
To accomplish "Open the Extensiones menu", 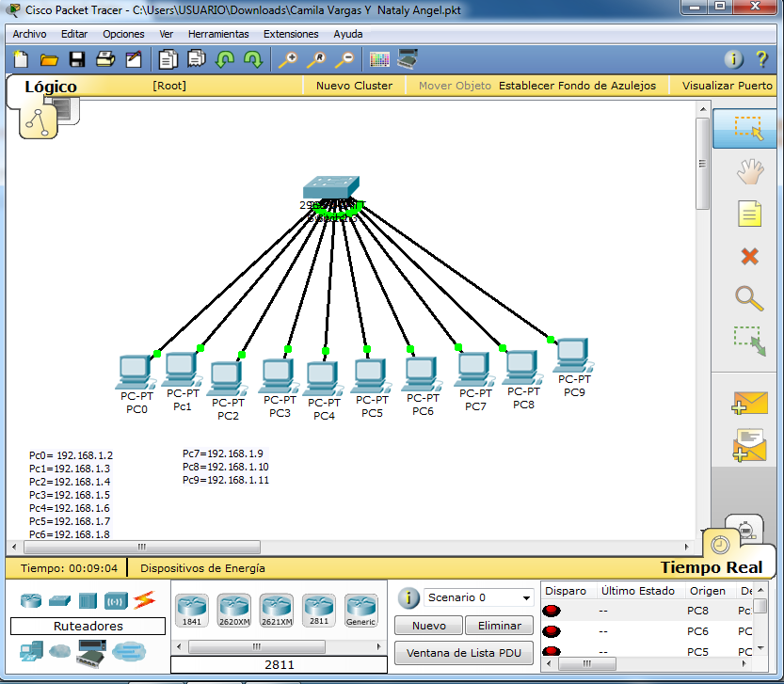I will [291, 33].
